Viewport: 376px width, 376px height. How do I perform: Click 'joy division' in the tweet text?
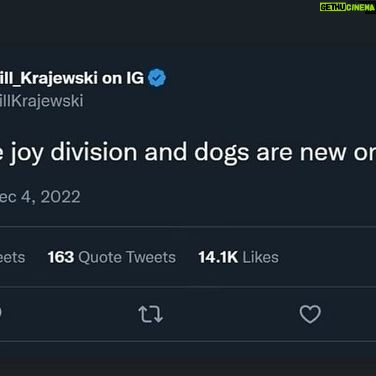[73, 154]
